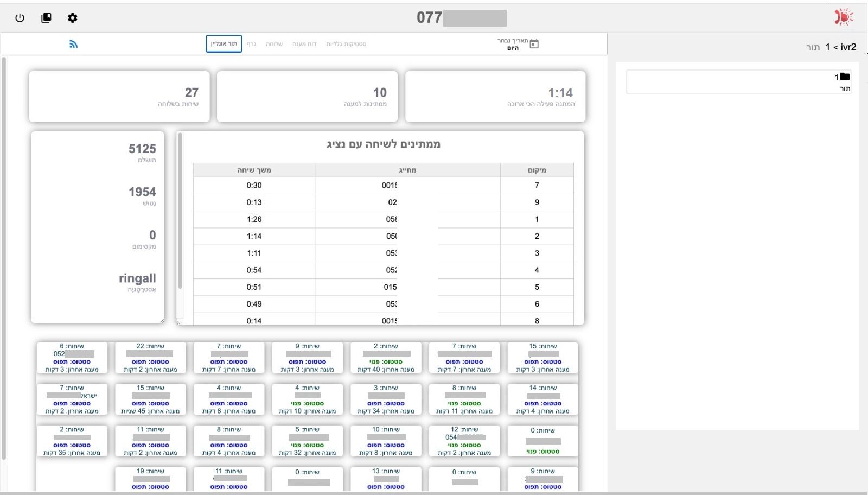The width and height of the screenshot is (868, 495).
Task: Open the שלוחה tab
Action: click(x=274, y=44)
